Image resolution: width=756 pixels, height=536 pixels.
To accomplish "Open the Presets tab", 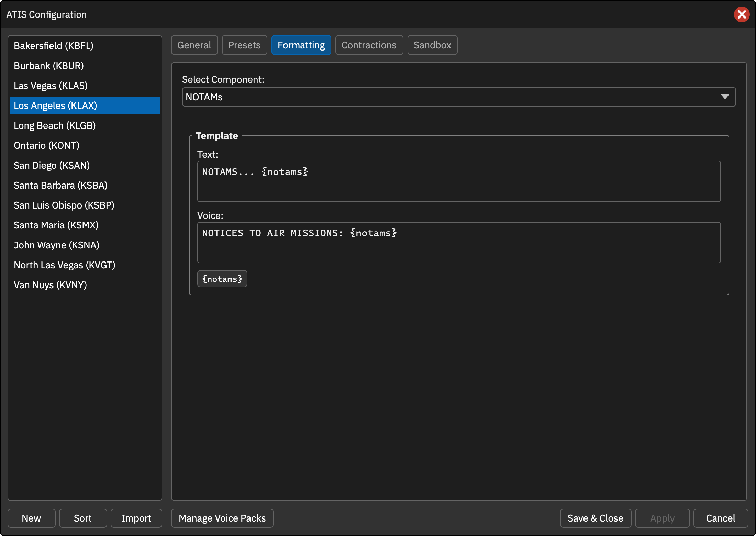I will tap(244, 45).
